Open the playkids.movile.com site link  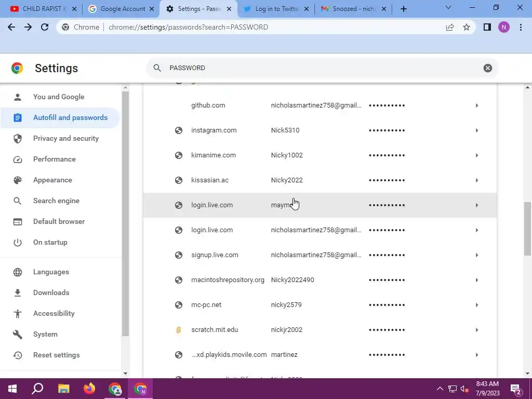click(229, 355)
